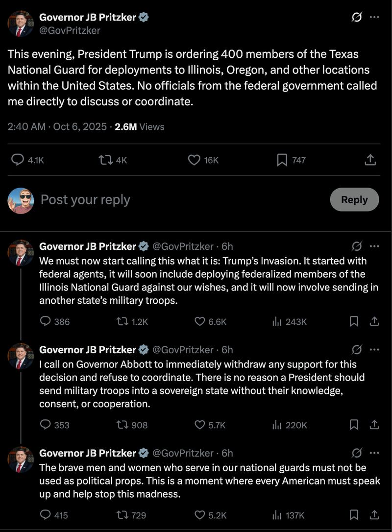This screenshot has height=532, width=392.
Task: View 2.6M Views count on main post
Action: coord(139,126)
